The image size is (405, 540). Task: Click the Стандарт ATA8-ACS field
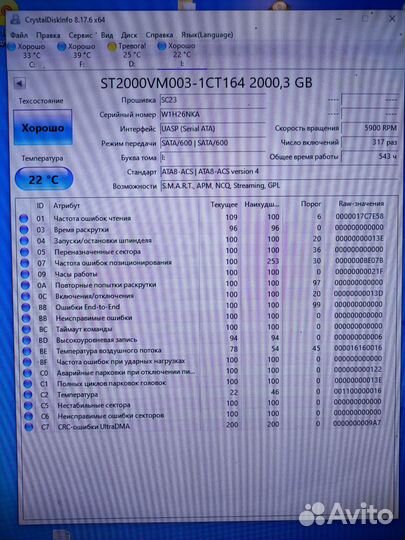(279, 172)
